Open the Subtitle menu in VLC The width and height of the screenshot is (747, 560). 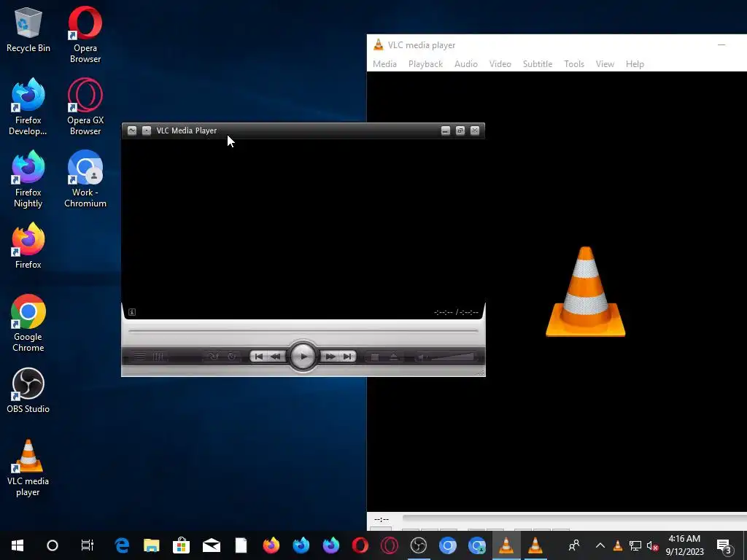point(538,64)
